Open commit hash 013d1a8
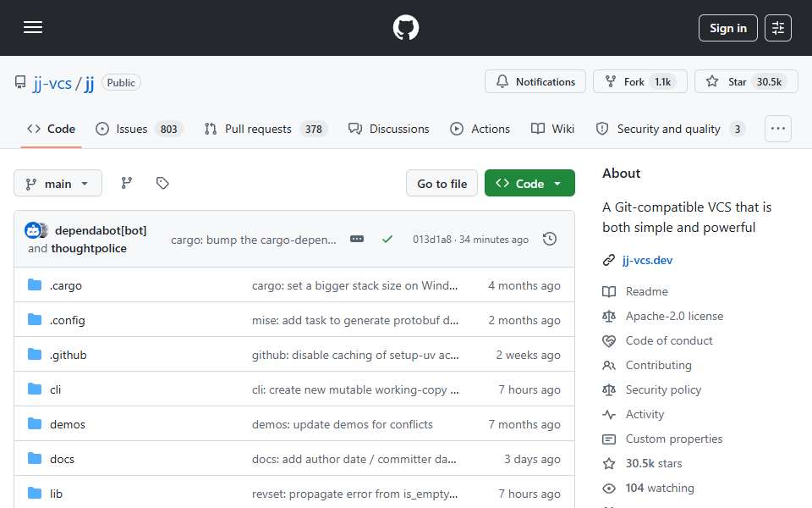Screen dimensions: 812x508 (x=432, y=240)
